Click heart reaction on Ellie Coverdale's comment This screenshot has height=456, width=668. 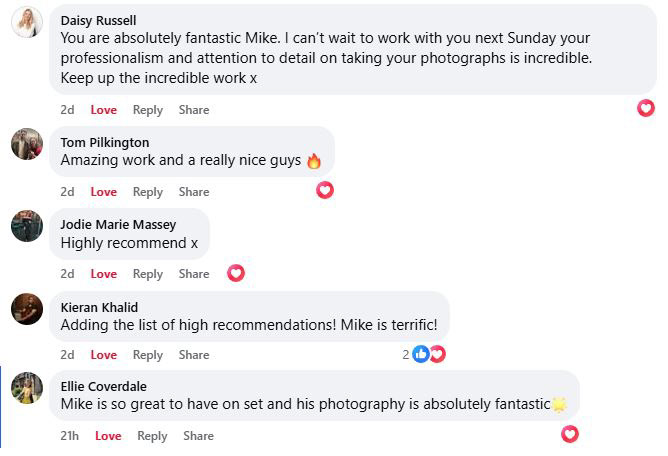click(570, 434)
